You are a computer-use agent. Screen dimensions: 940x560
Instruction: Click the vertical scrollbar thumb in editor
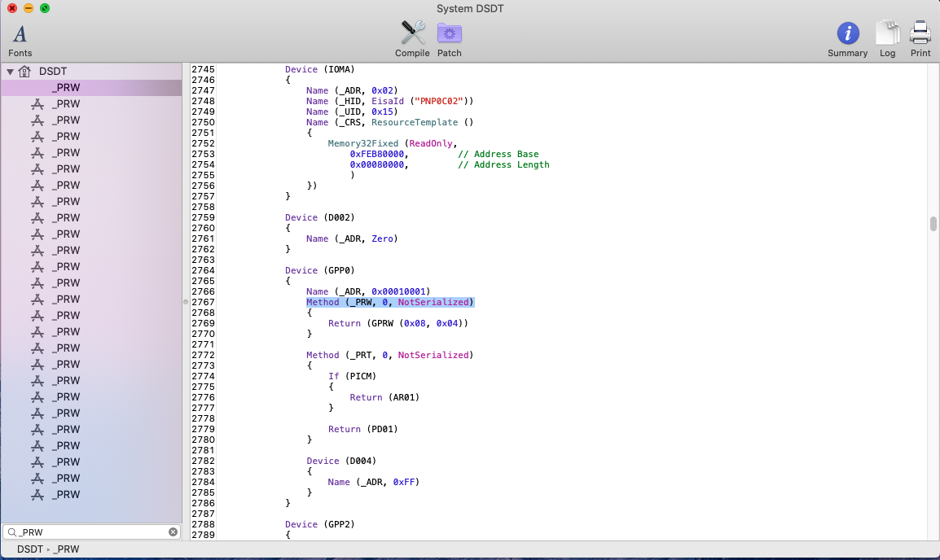[x=933, y=224]
